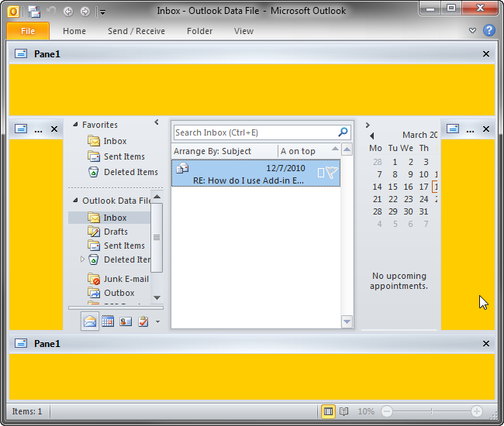
Task: Click message list scrollbar down arrow
Action: coord(347,321)
